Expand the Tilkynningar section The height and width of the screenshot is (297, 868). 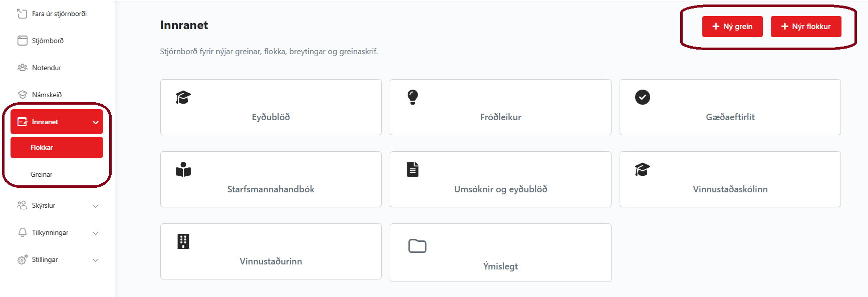click(x=96, y=232)
